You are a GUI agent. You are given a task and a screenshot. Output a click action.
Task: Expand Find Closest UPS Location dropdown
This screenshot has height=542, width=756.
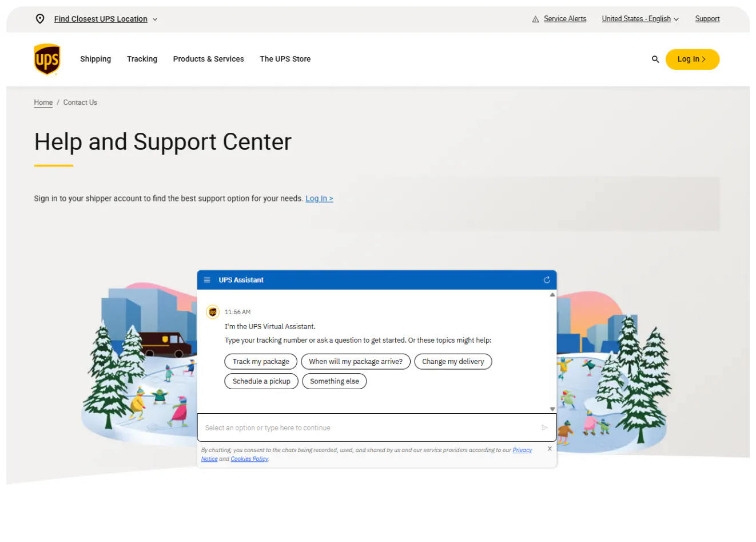105,19
